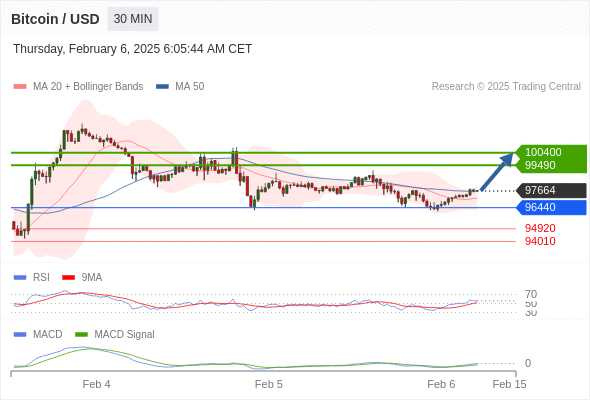The width and height of the screenshot is (590, 400).
Task: Click the Feb 4 date axis label
Action: [96, 384]
